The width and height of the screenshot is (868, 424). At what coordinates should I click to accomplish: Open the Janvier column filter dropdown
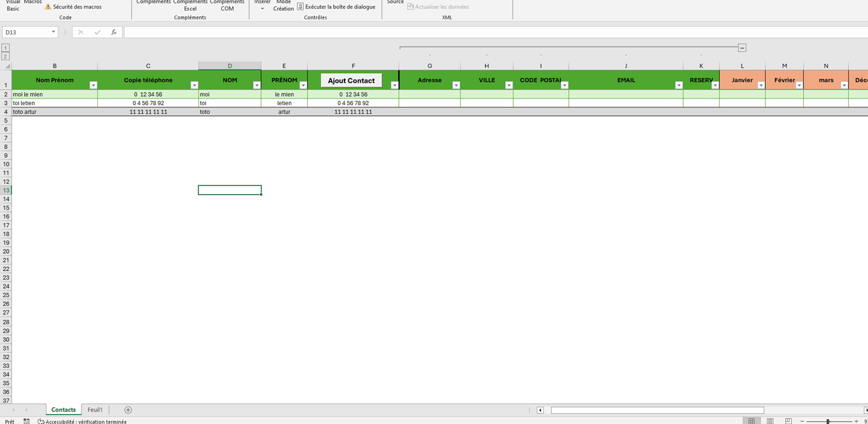[760, 86]
